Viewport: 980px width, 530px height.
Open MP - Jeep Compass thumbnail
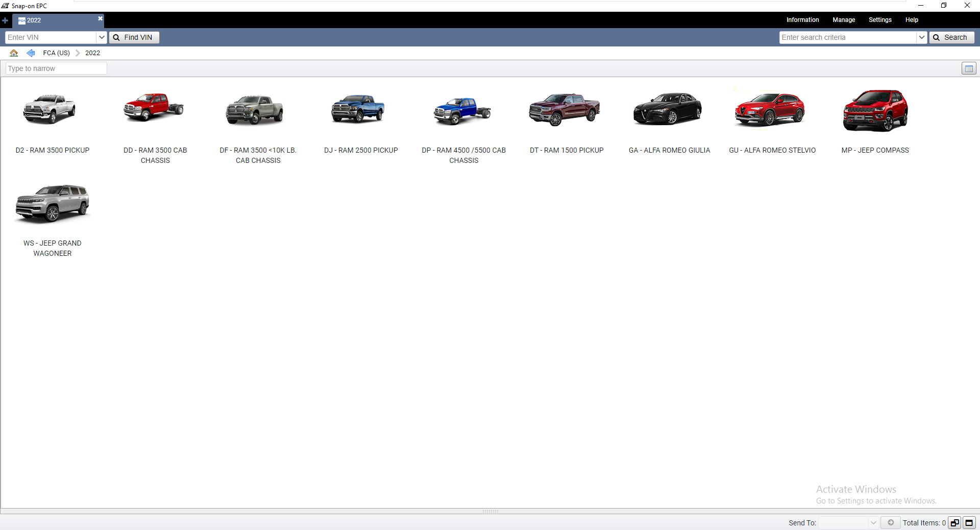click(x=875, y=110)
